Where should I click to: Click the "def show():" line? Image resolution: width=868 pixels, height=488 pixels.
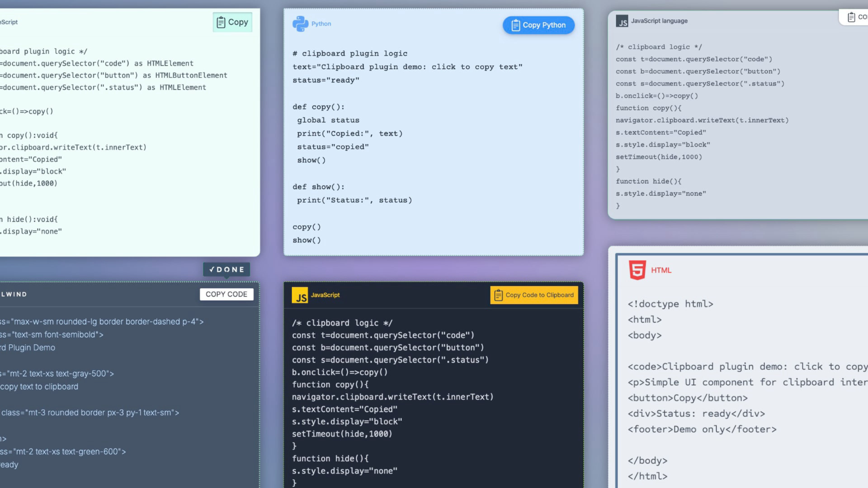(318, 187)
